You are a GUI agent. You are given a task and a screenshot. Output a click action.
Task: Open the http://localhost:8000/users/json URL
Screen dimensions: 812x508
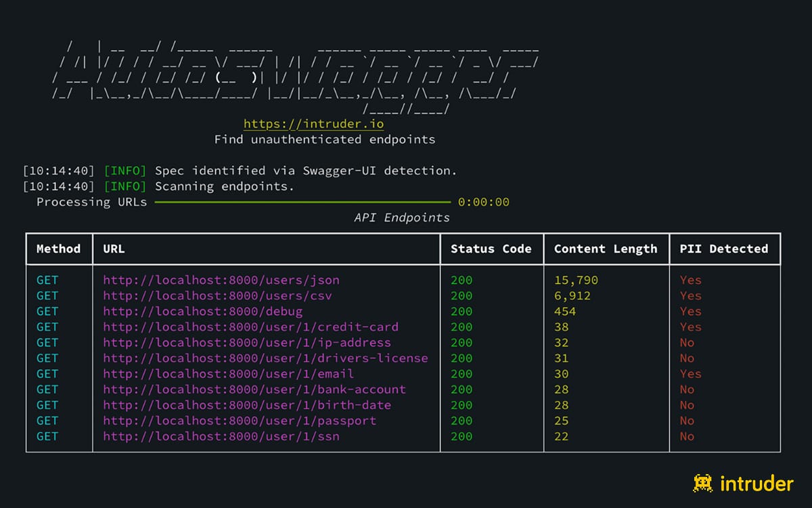(221, 280)
